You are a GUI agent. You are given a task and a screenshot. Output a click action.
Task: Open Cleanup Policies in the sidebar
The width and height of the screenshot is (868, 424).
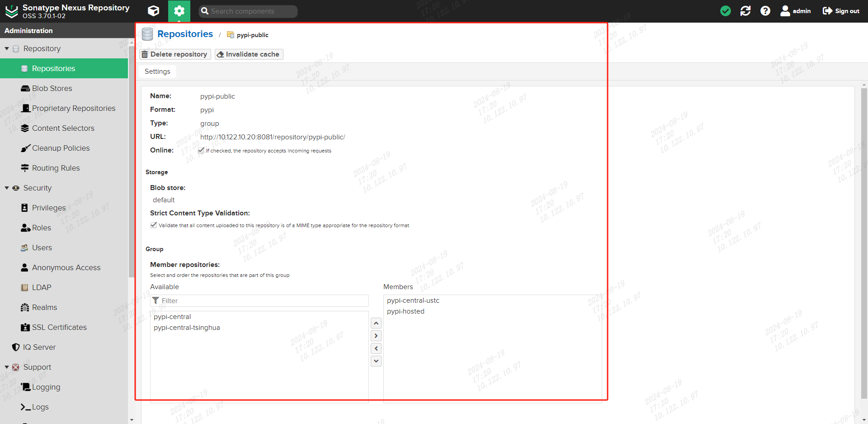pos(64,148)
